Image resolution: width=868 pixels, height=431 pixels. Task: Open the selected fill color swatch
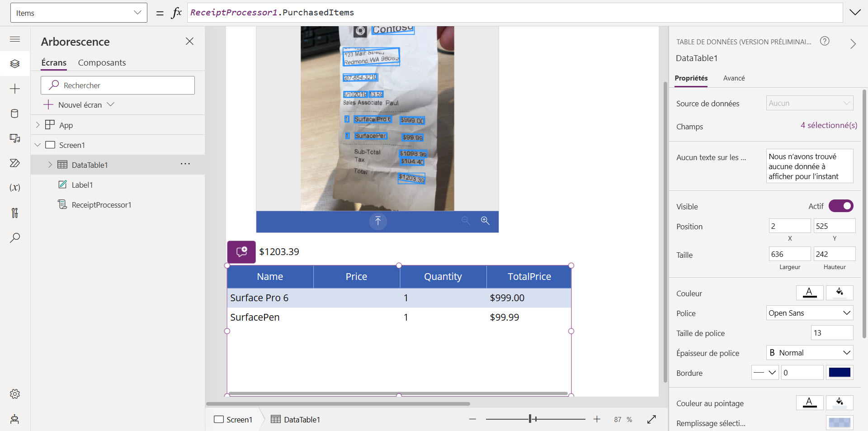point(840,423)
